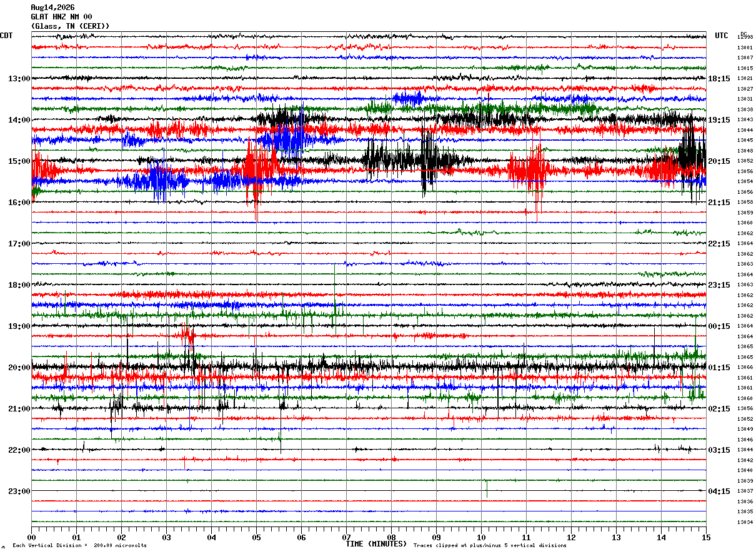Image resolution: width=756 pixels, height=554 pixels.
Task: Select the 15:00 CDT time marker
Action: point(19,161)
